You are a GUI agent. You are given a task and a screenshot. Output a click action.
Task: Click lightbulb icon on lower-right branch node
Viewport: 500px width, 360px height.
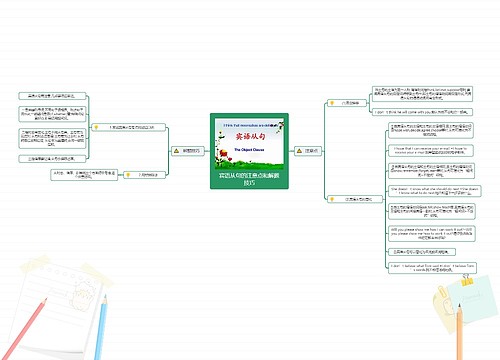[332, 199]
